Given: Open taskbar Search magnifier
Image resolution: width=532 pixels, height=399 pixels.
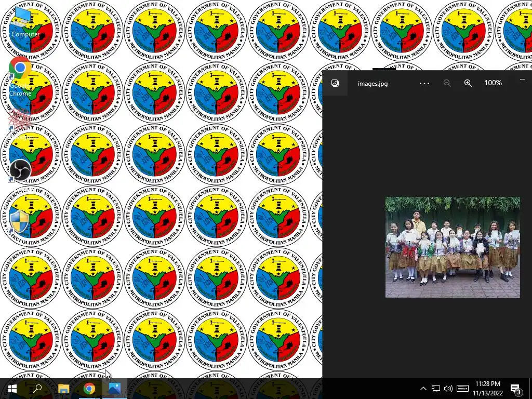Looking at the screenshot, I should pos(37,389).
